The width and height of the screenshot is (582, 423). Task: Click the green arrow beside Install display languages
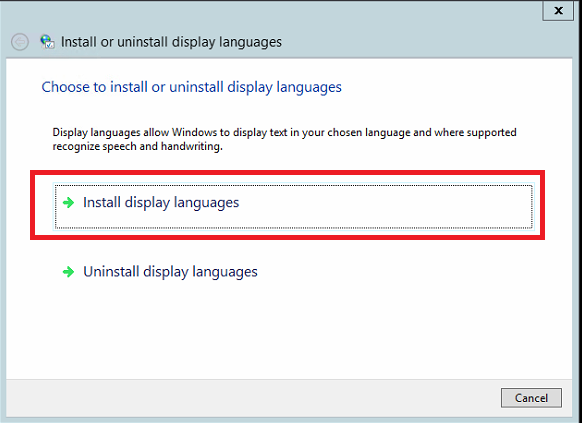pyautogui.click(x=68, y=203)
